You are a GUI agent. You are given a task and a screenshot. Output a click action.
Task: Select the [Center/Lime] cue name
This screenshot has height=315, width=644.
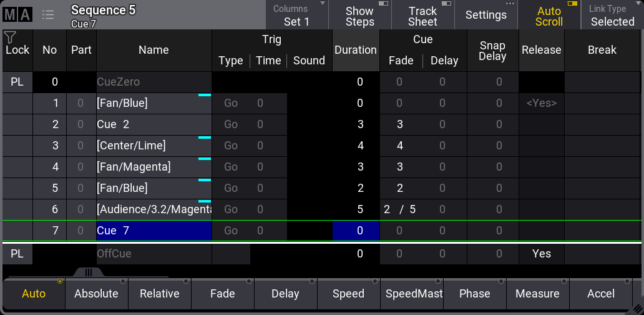[x=154, y=146]
